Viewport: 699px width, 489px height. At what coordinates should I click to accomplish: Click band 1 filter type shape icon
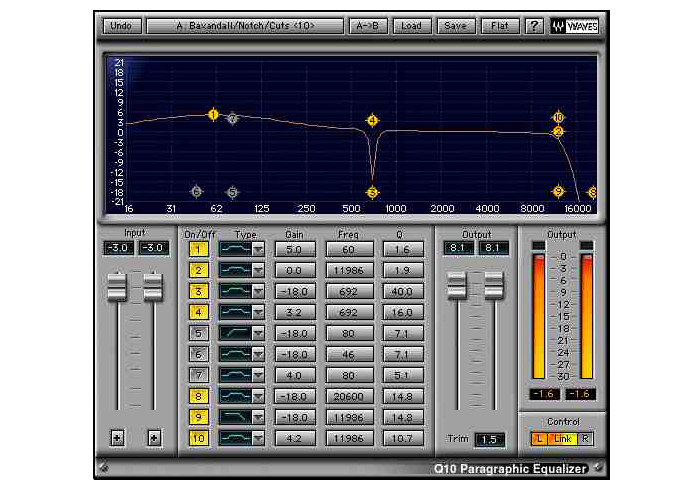pos(235,249)
